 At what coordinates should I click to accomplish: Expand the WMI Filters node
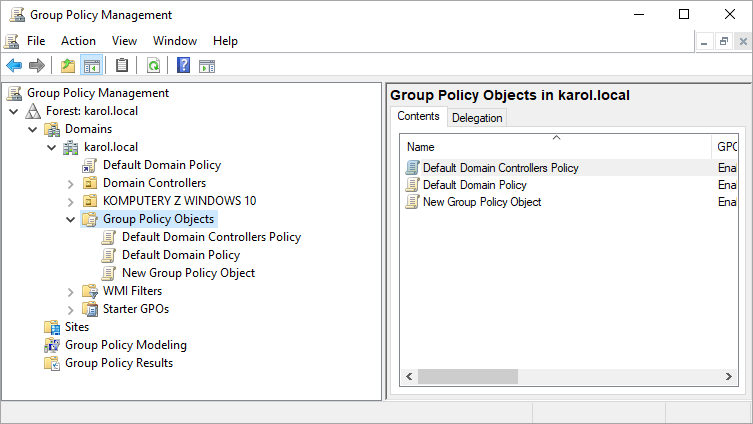(x=70, y=291)
